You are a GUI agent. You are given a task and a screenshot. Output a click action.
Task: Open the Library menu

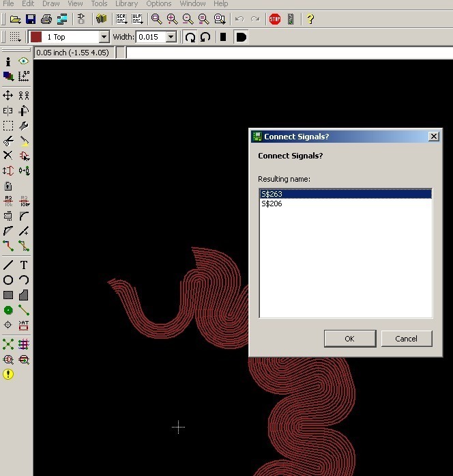[x=127, y=4]
